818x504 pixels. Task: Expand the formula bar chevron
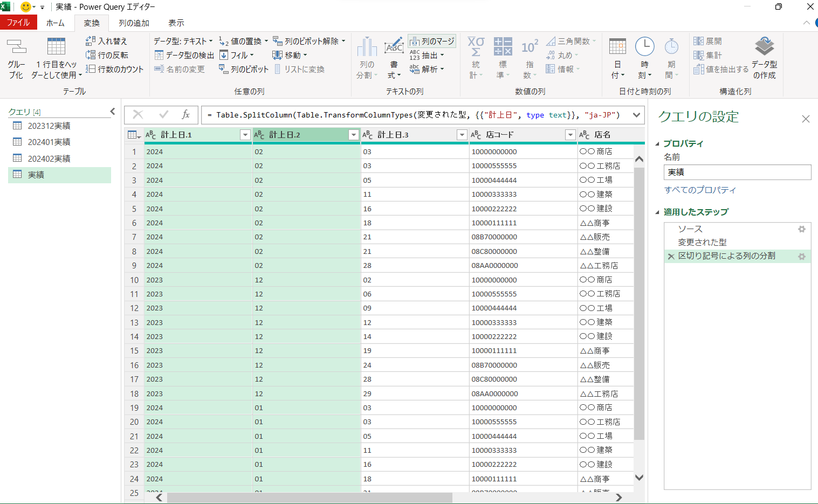pyautogui.click(x=636, y=115)
